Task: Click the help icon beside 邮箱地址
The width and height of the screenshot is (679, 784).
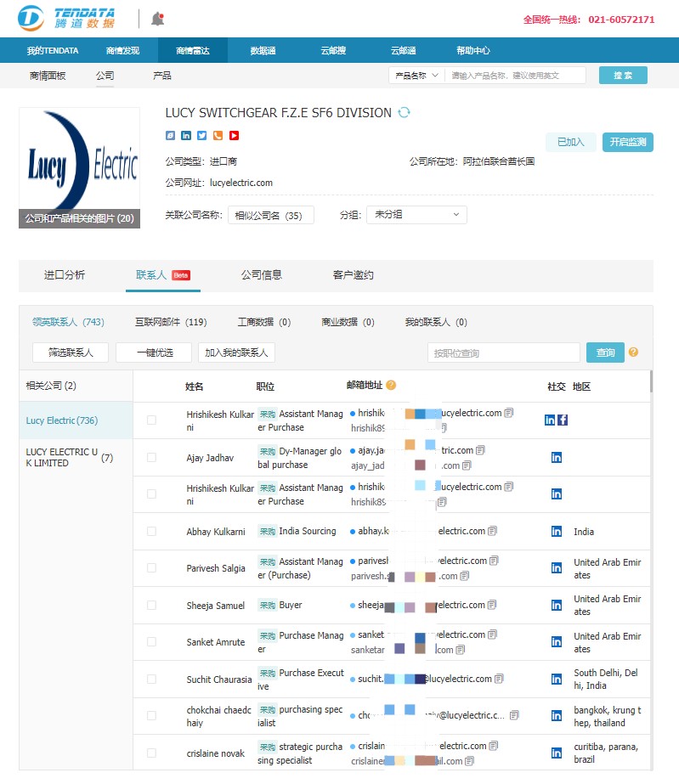Action: click(391, 385)
